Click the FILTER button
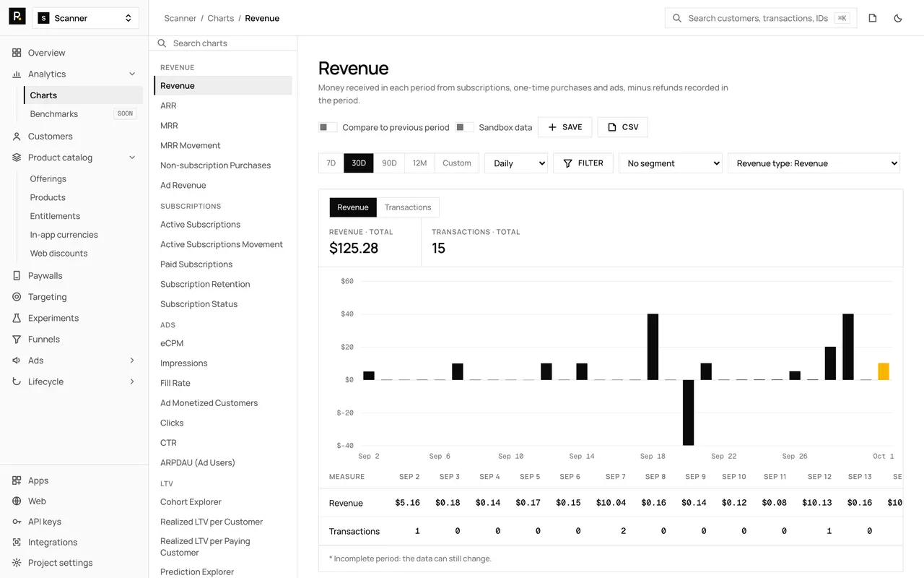Screen dimensions: 924x578 [583, 163]
